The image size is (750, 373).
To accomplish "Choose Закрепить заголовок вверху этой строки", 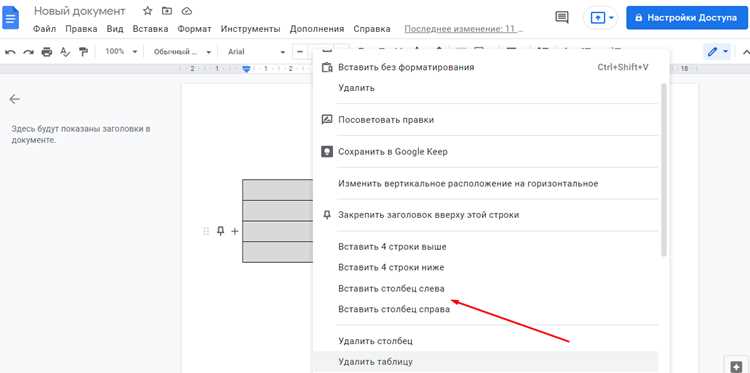I will (x=485, y=215).
